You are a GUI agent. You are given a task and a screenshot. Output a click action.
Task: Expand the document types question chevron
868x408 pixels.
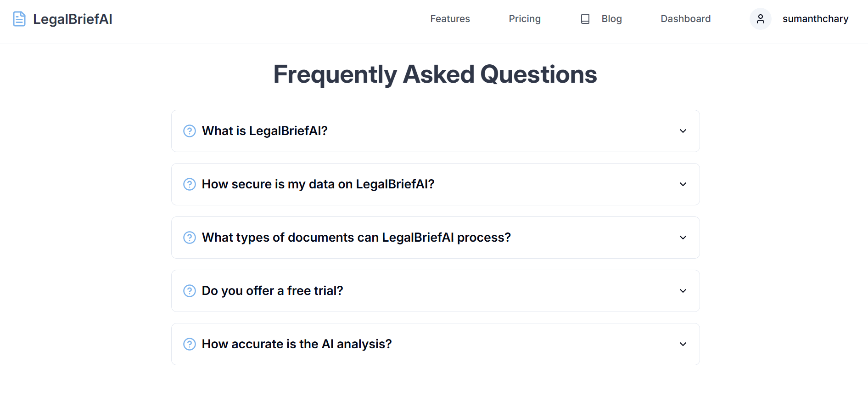[683, 238]
